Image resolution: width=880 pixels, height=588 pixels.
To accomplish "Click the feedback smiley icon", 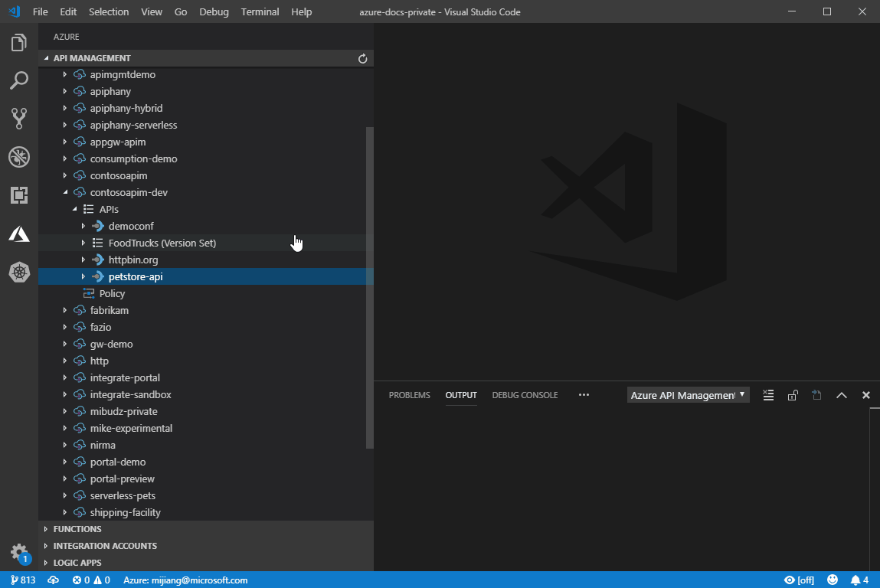I will [833, 580].
